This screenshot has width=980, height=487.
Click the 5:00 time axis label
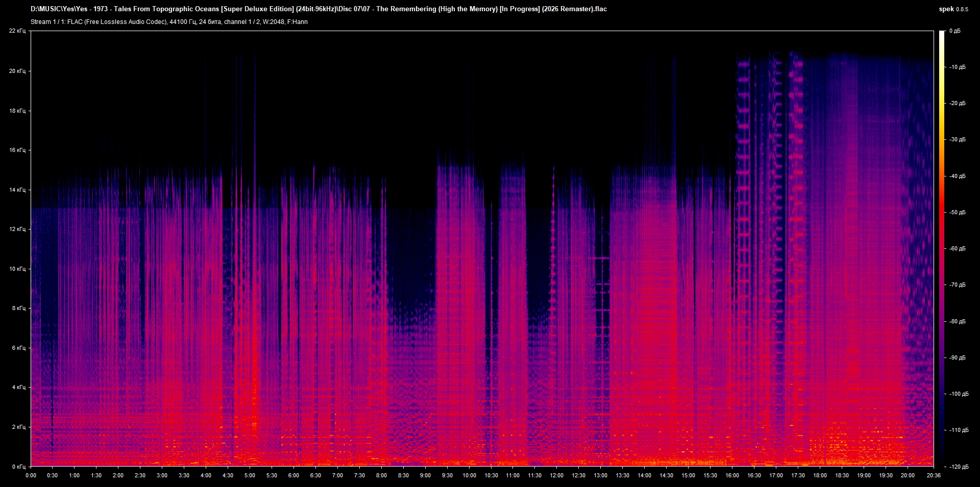click(250, 475)
